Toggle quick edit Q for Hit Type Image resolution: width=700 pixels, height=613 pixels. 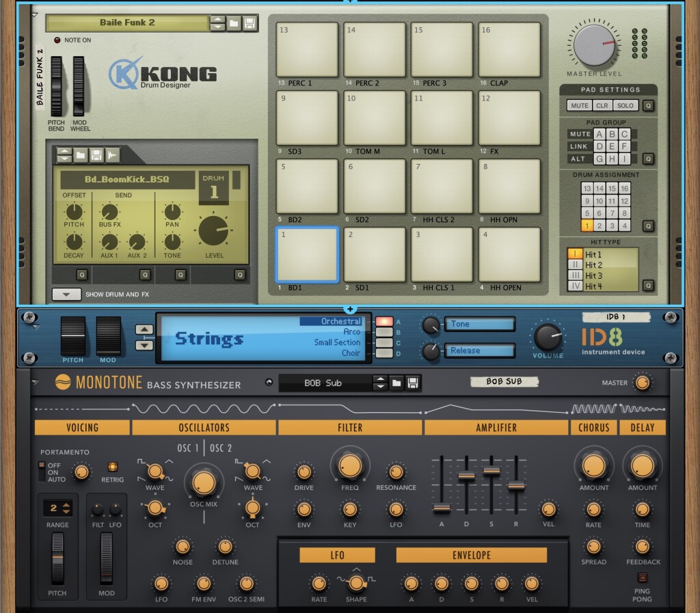click(648, 286)
